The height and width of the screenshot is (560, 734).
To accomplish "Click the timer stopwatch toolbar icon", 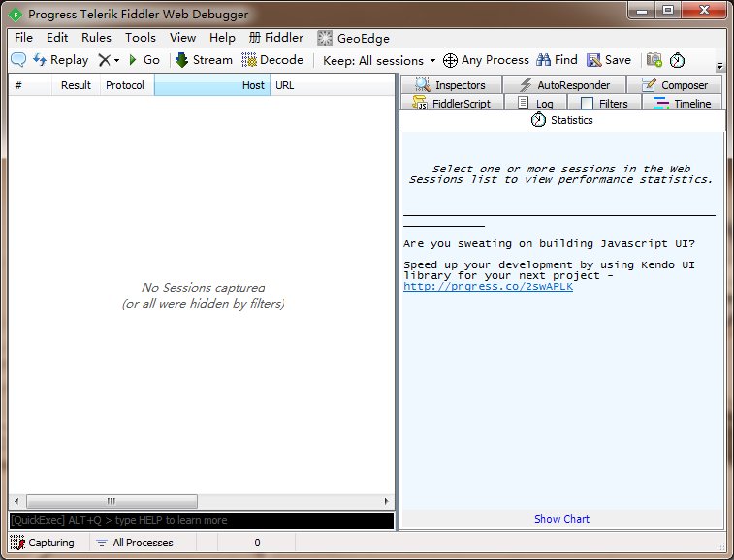I will (x=677, y=60).
